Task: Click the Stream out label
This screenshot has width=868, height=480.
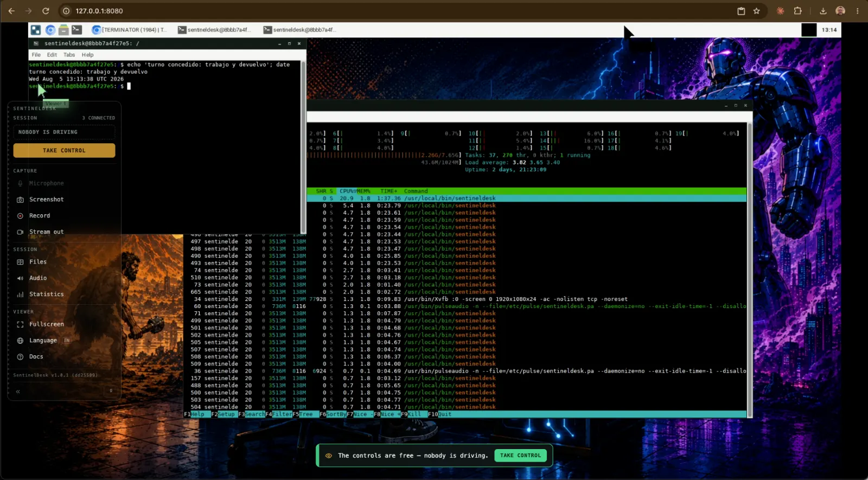Action: 47,232
